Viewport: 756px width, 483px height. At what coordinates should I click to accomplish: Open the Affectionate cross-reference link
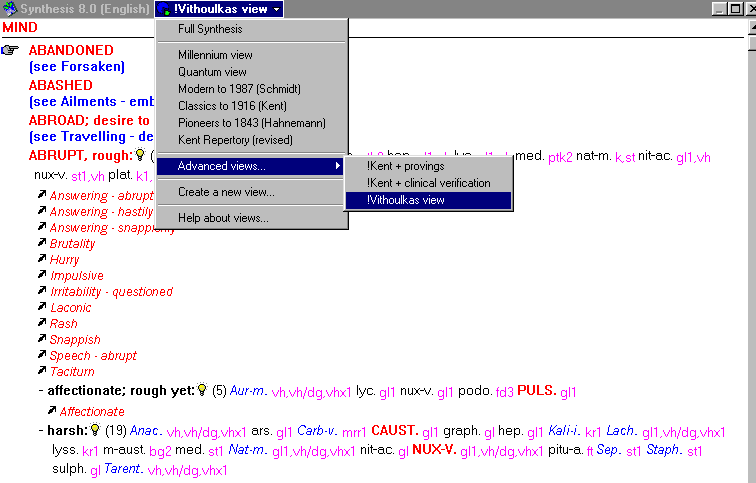92,411
